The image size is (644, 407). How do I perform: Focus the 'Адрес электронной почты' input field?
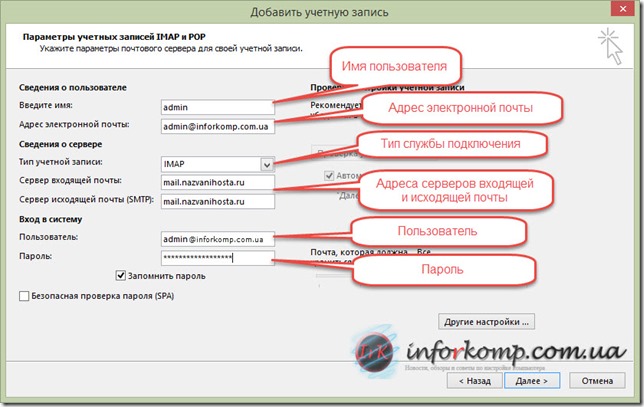[x=215, y=125]
